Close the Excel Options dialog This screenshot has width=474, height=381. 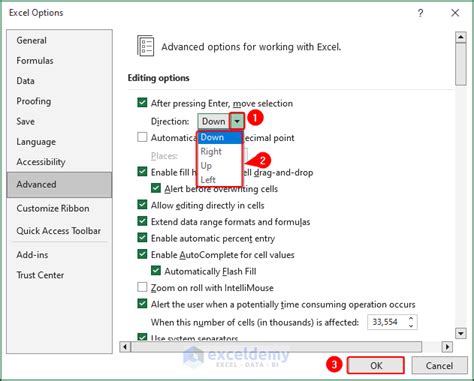[455, 13]
